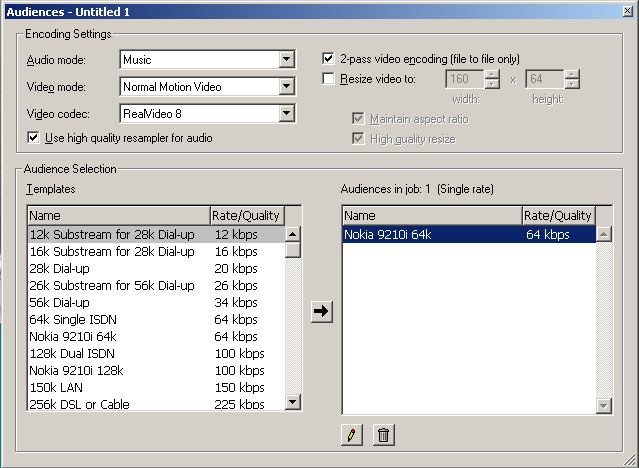Close the Audiences dialog window

point(625,11)
